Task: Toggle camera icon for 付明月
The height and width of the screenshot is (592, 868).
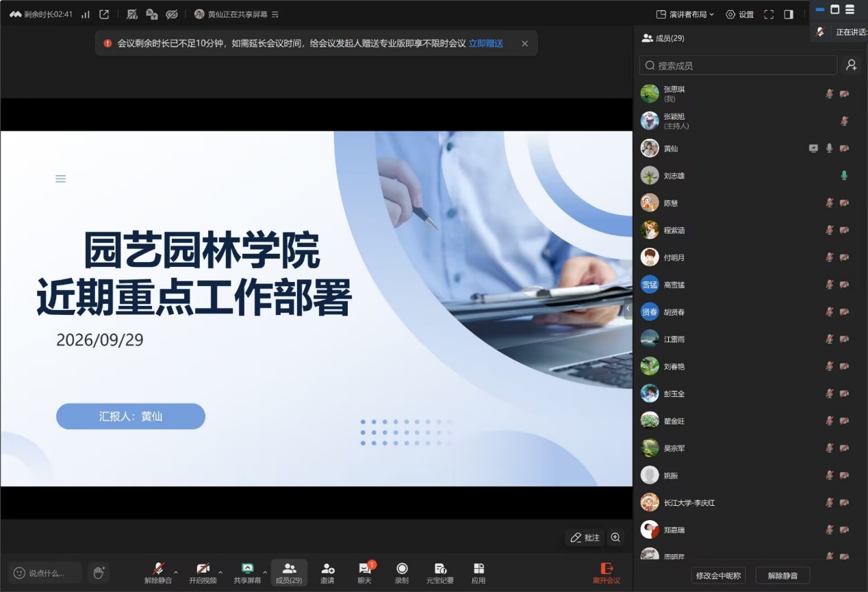Action: click(x=844, y=257)
